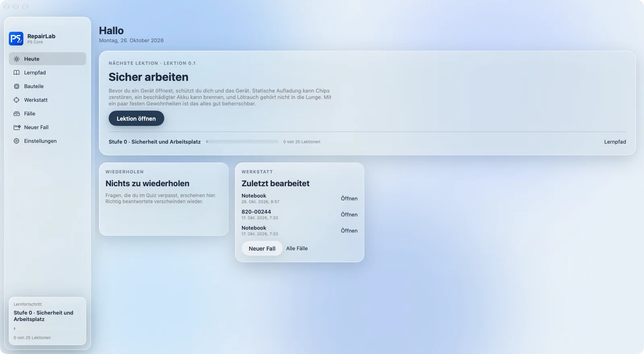Open the 820-00244 case

349,214
